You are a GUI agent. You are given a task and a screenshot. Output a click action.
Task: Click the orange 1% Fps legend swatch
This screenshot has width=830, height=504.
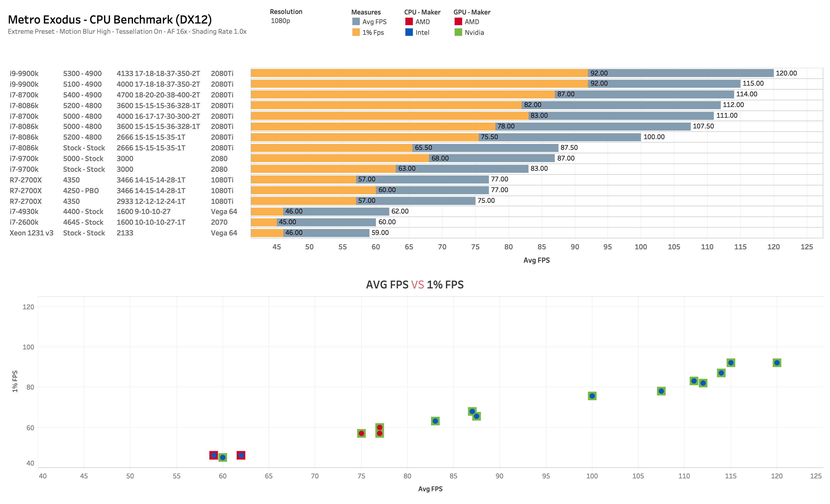click(x=356, y=32)
